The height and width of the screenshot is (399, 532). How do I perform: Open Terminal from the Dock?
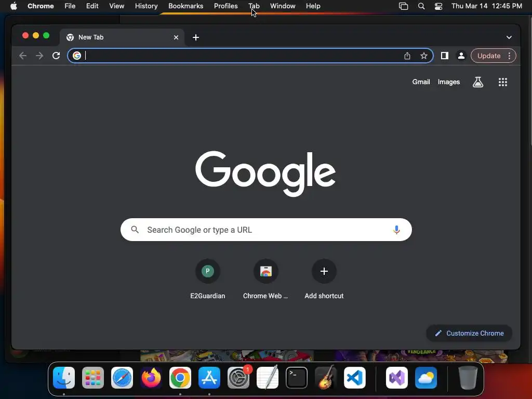297,378
